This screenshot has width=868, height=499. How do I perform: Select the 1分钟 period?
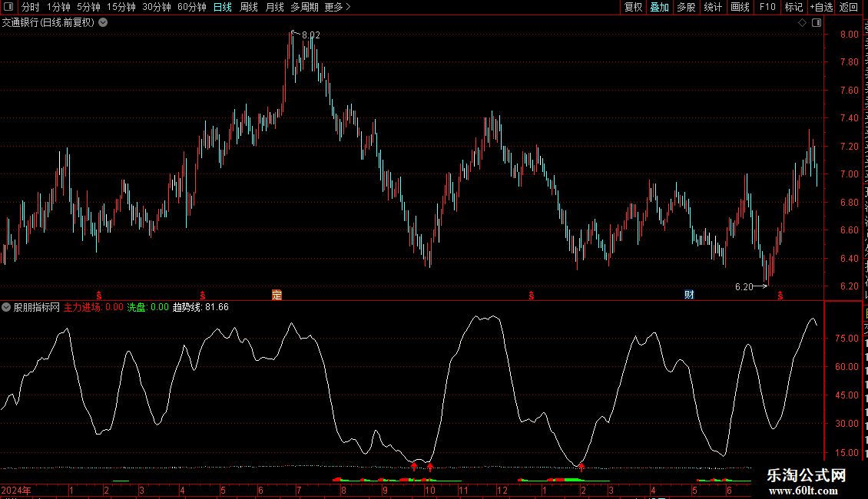(58, 7)
